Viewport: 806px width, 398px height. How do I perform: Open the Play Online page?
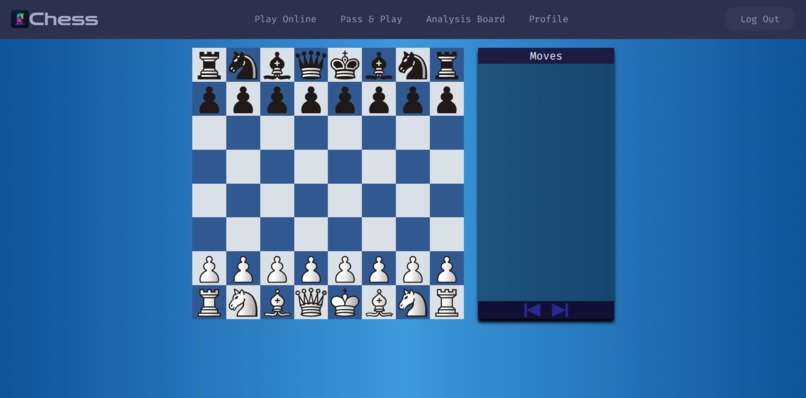tap(285, 19)
